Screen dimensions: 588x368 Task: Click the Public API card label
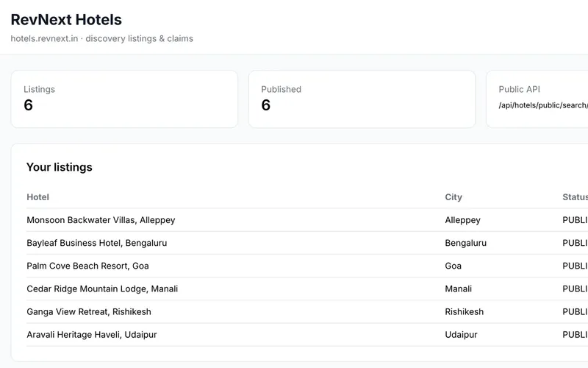click(x=519, y=89)
